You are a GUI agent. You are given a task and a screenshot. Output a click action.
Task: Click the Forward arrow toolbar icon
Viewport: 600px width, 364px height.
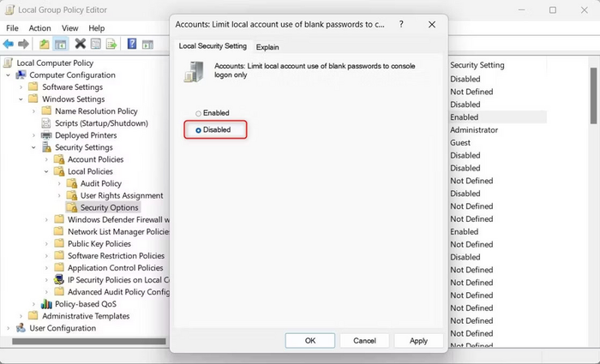tap(23, 44)
